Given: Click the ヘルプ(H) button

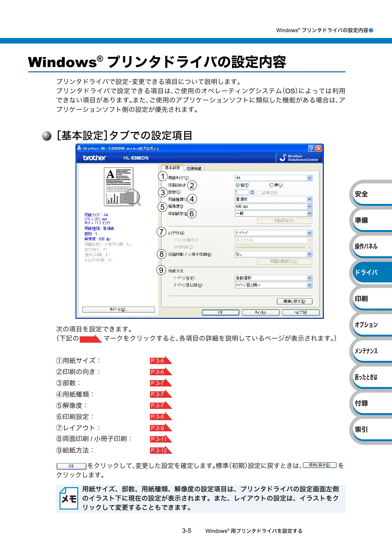Looking at the screenshot, I should click(x=301, y=312).
